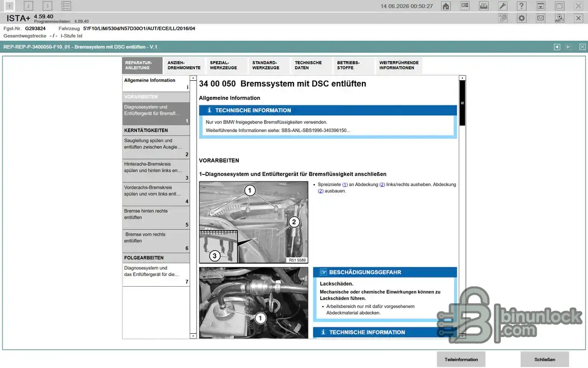Screen dimensions: 588x368
Task: Click step list scrollbar up arrow
Action: [193, 78]
